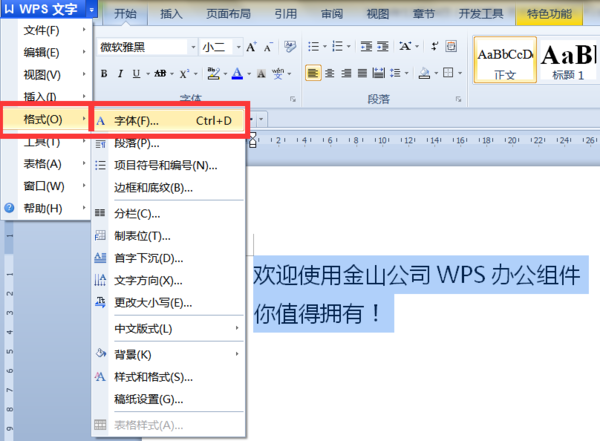The image size is (600, 441).
Task: Click the Text Direction menu icon
Action: click(100, 280)
